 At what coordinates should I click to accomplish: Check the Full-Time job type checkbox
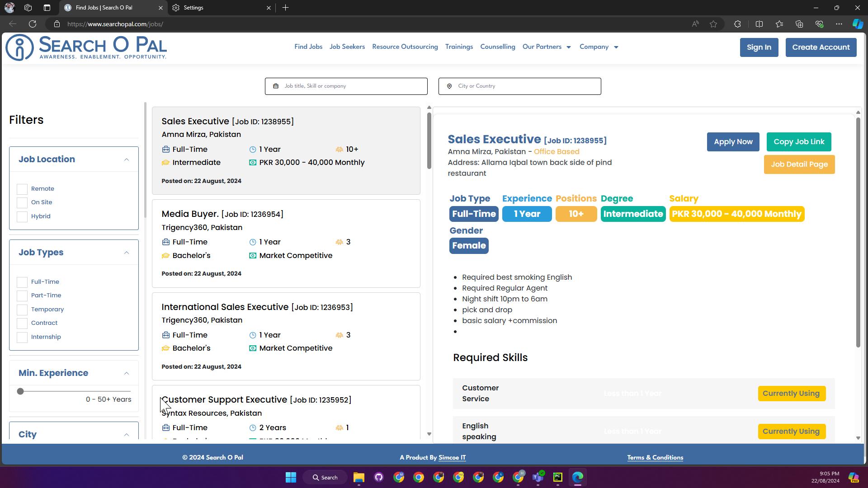(22, 282)
